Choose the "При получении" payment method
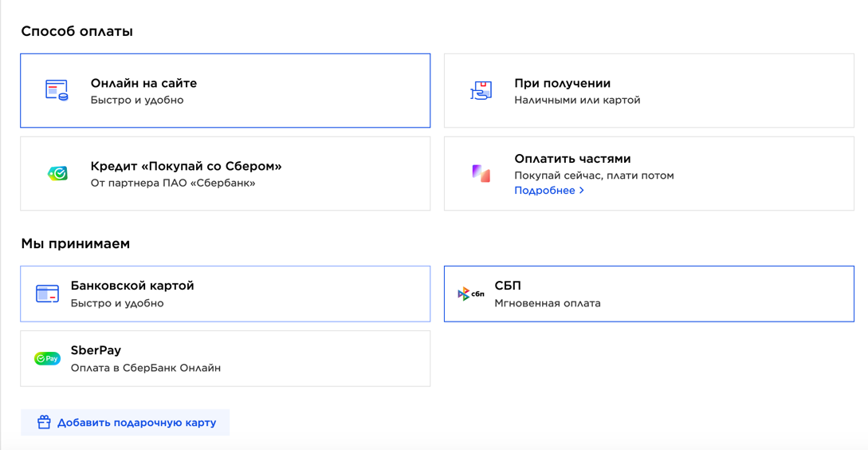Screen dimensions: 868x450 coord(649,91)
